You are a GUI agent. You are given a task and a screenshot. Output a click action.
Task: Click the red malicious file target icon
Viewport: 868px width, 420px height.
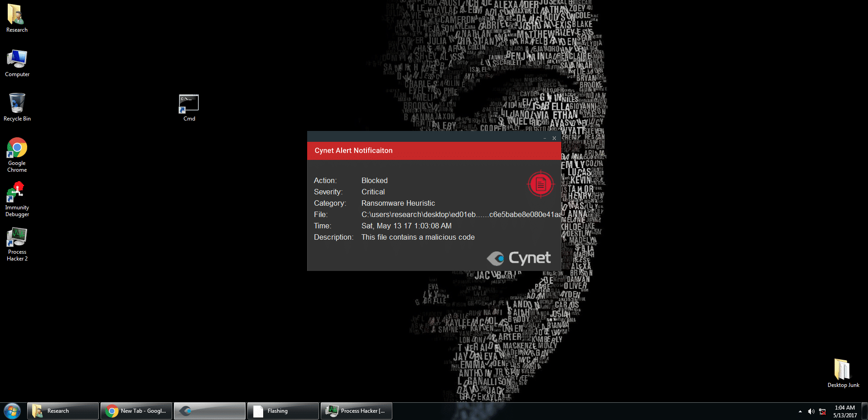(x=540, y=184)
